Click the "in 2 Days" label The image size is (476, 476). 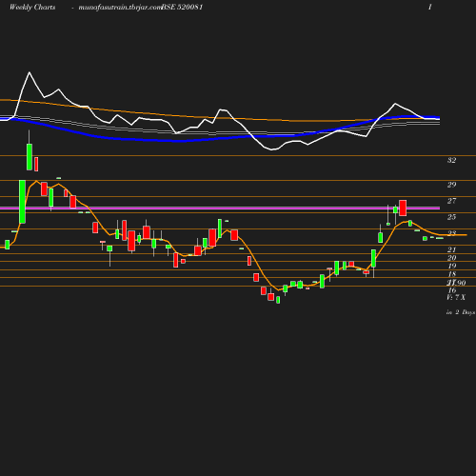click(x=461, y=312)
